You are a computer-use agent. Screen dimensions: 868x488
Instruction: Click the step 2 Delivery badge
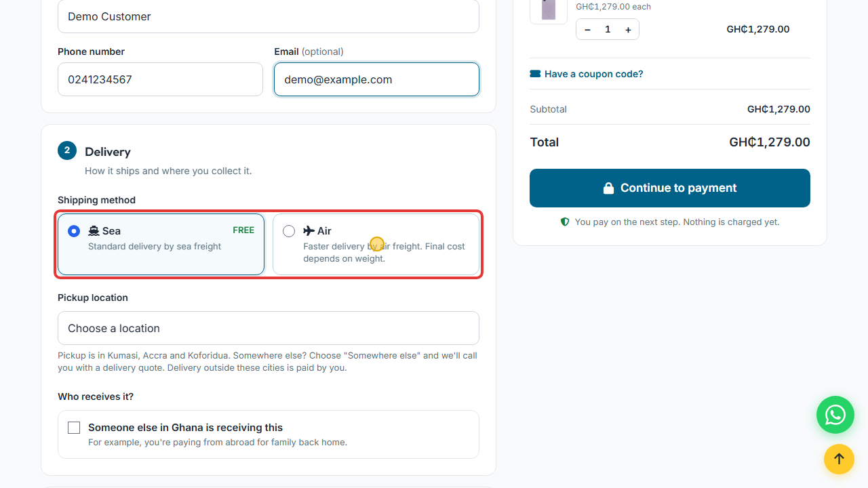(67, 150)
